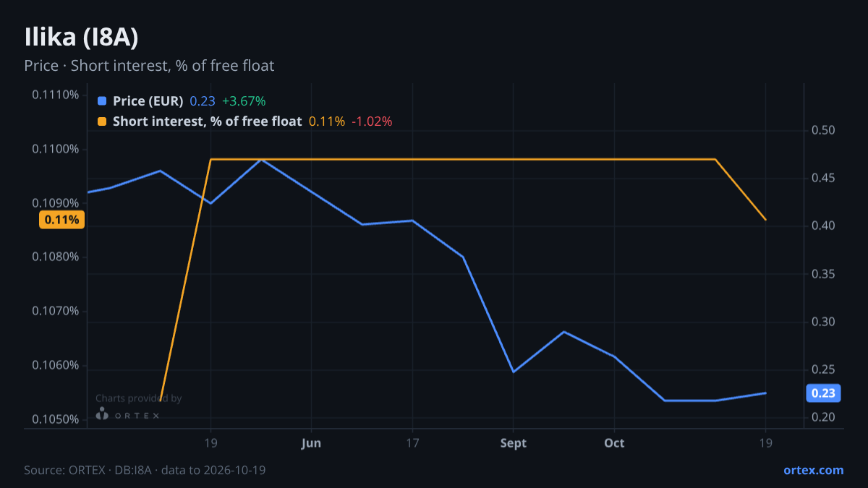Click the Ilika (I8A) chart title
This screenshot has width=868, height=488.
pyautogui.click(x=81, y=38)
